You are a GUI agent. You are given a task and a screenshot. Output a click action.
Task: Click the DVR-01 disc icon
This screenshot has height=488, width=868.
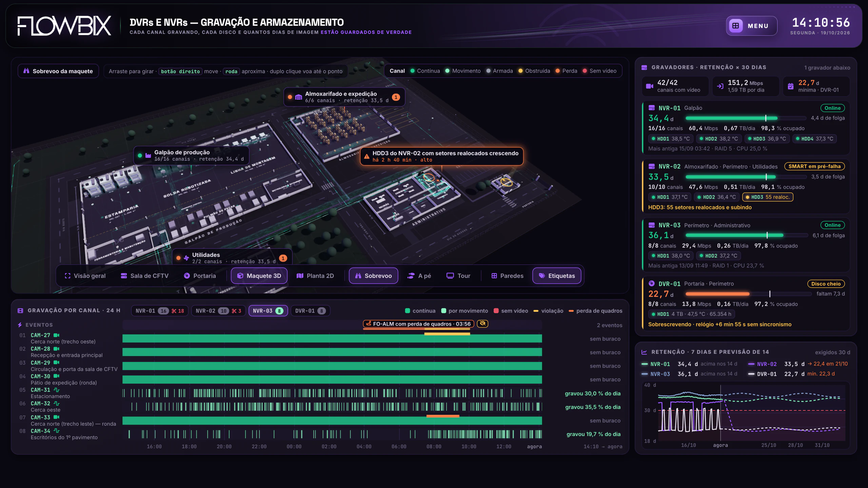pos(652,284)
